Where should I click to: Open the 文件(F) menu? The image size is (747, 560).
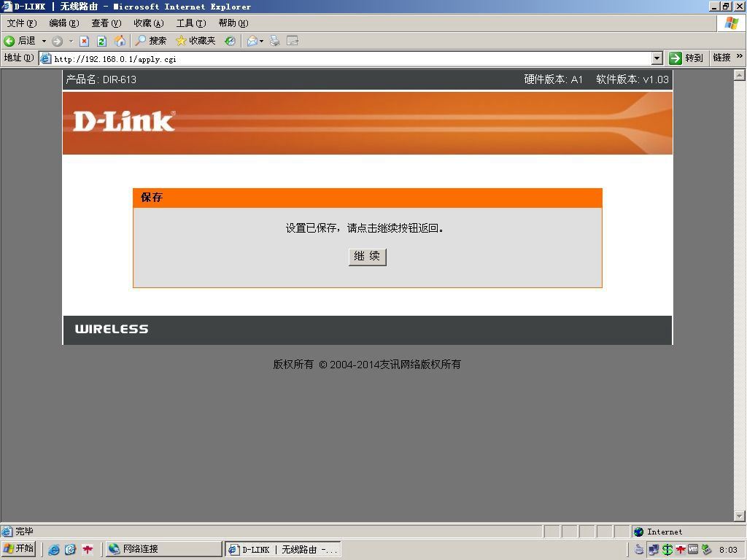(22, 23)
